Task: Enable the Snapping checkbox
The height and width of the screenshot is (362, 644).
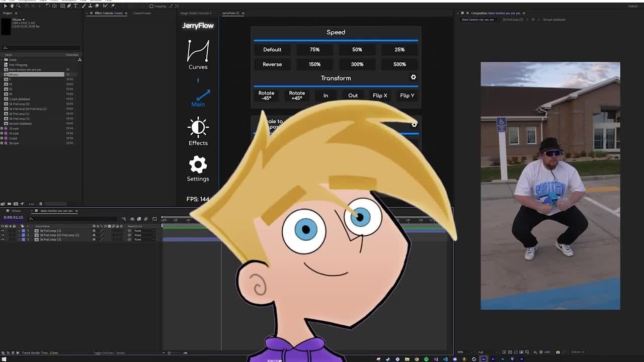Action: point(151,6)
